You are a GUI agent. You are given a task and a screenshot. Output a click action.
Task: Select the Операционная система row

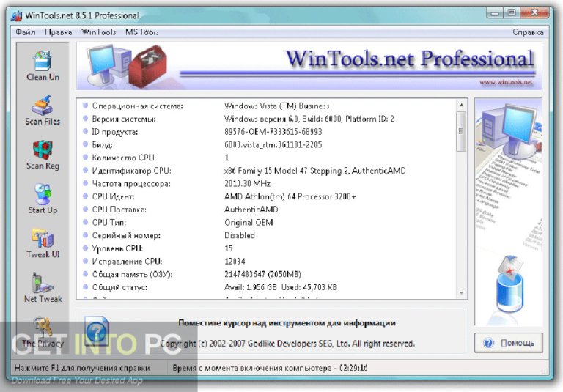point(266,106)
